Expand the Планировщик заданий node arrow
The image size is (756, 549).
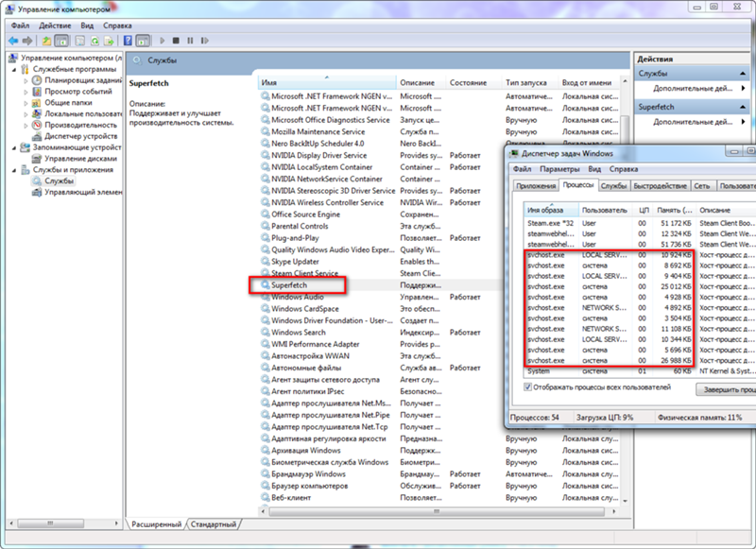(26, 80)
